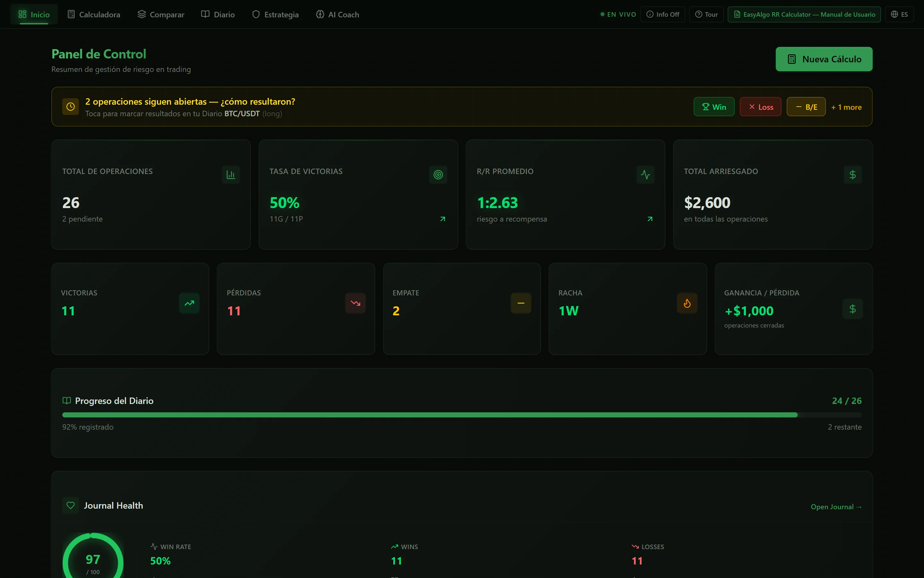The width and height of the screenshot is (924, 578).
Task: Switch to the Comparar tab
Action: click(x=161, y=14)
